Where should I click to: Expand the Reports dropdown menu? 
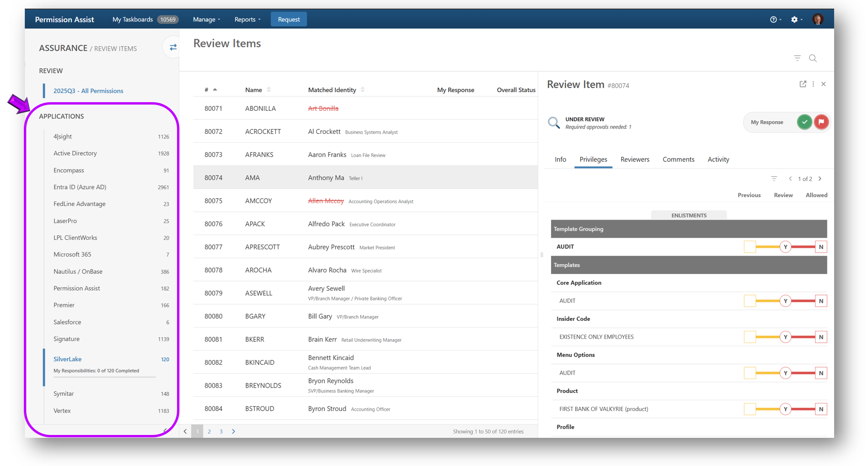click(x=247, y=20)
